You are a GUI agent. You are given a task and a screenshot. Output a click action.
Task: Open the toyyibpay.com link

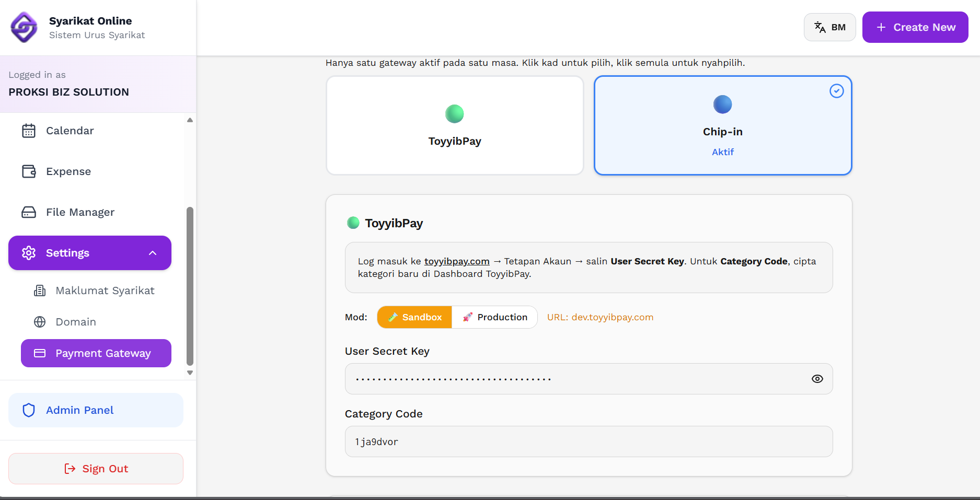click(x=457, y=261)
